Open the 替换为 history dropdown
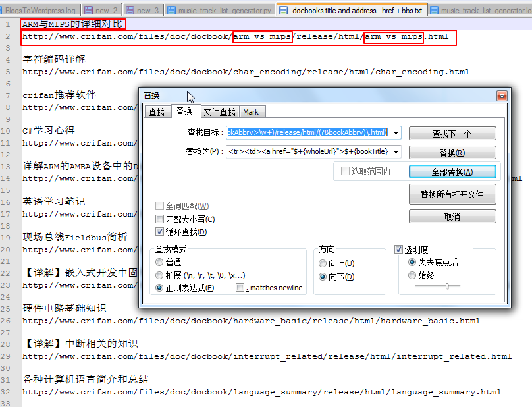This screenshot has height=407, width=532. click(396, 151)
